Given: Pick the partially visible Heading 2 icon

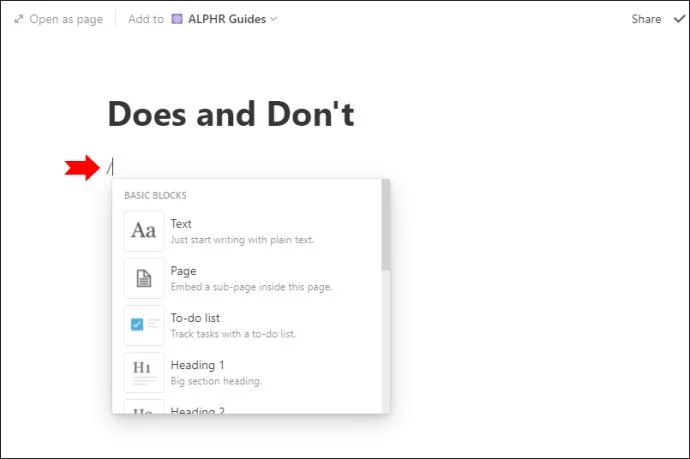Looking at the screenshot, I should pos(144,407).
